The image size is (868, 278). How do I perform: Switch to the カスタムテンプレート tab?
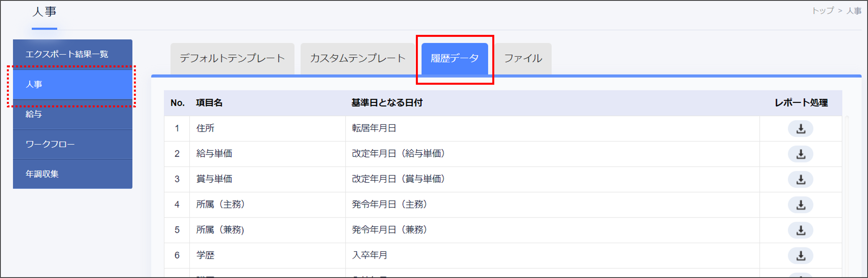[x=357, y=58]
